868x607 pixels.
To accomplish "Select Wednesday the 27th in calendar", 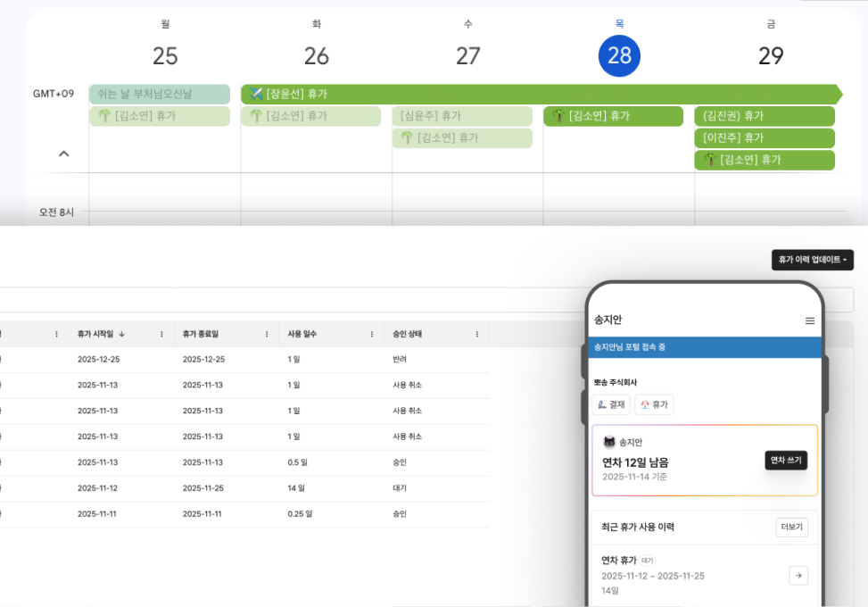I will (x=467, y=56).
